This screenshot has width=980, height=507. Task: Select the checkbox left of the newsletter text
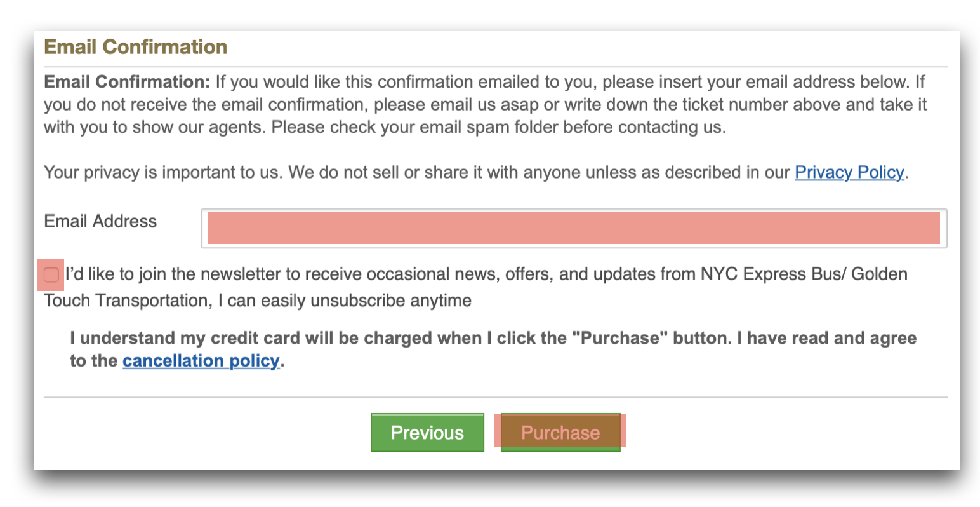tap(51, 275)
